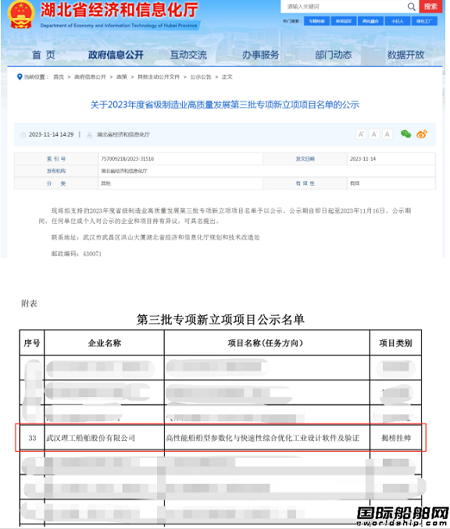Screen dimensions: 450x529
Task: Open the 部门动态 navigation tab
Action: pyautogui.click(x=333, y=55)
